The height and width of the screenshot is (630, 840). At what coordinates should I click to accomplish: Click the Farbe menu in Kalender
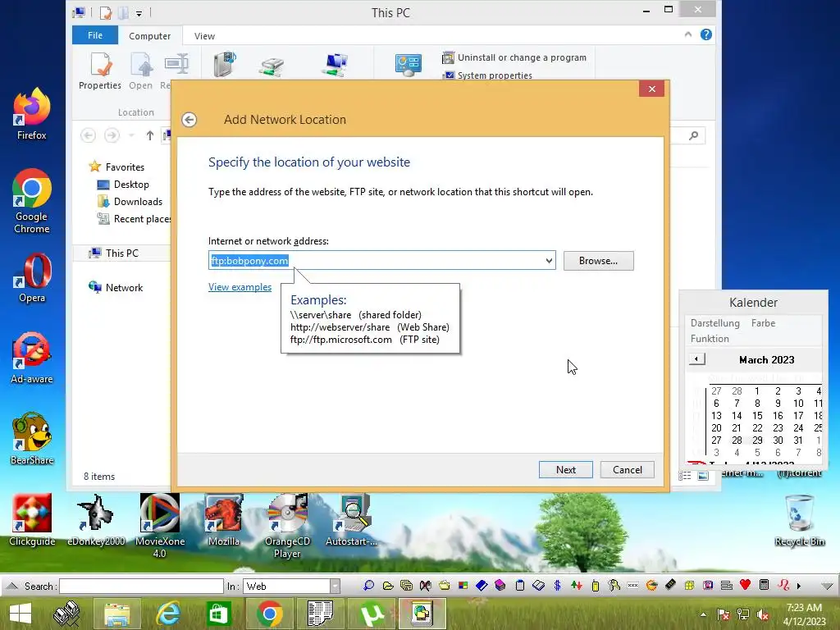tap(763, 323)
